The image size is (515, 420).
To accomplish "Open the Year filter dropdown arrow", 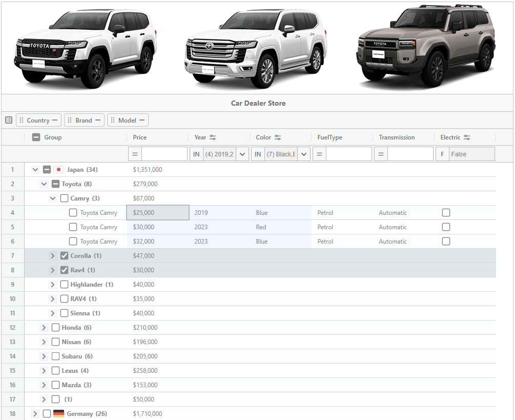I will coord(242,154).
